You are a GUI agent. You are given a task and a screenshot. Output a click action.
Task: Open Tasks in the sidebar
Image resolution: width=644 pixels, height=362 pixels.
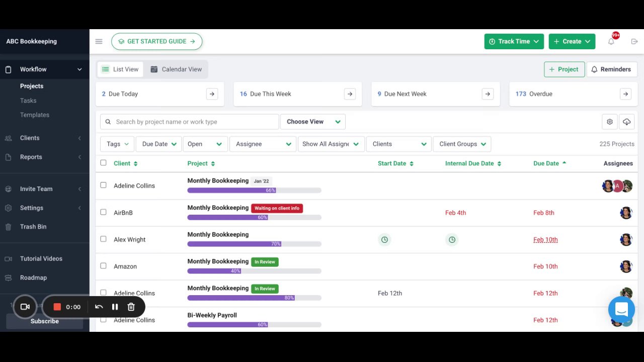click(28, 101)
